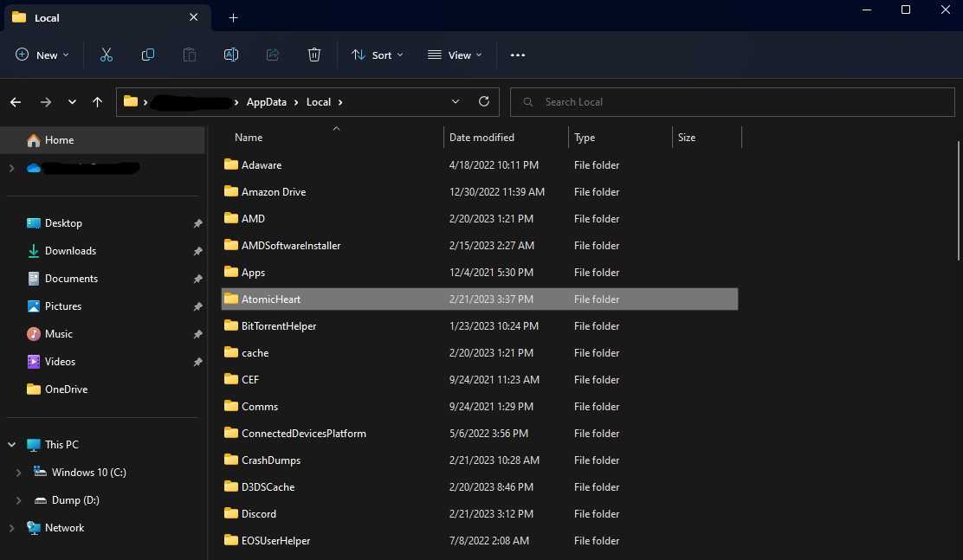Image resolution: width=963 pixels, height=560 pixels.
Task: Click AppData in the breadcrumb path
Action: click(x=267, y=102)
